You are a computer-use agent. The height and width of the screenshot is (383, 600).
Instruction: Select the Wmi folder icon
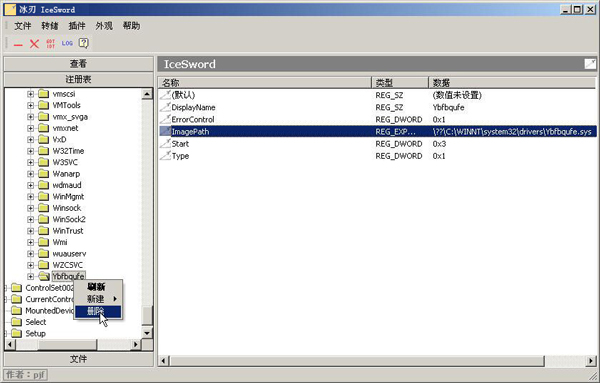44,242
